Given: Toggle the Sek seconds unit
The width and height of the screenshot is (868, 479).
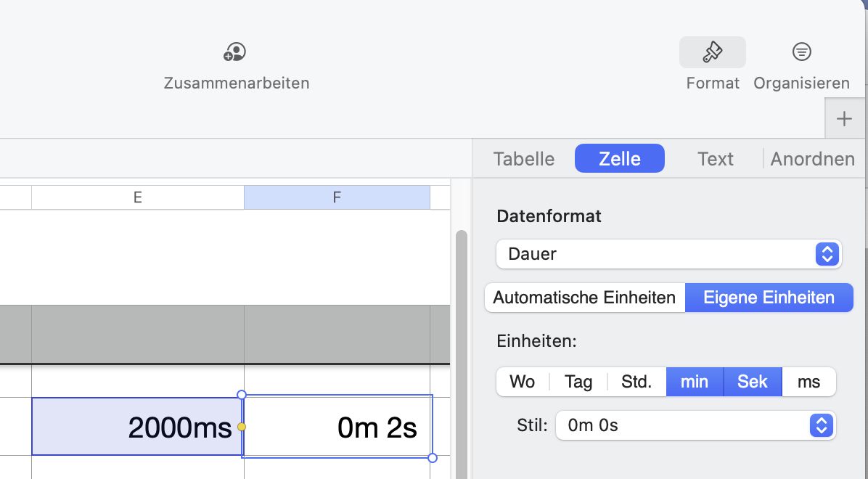Looking at the screenshot, I should tap(753, 382).
